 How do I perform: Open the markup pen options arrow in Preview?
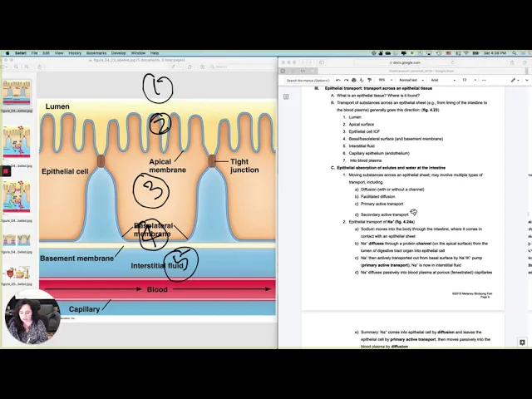tap(180, 66)
